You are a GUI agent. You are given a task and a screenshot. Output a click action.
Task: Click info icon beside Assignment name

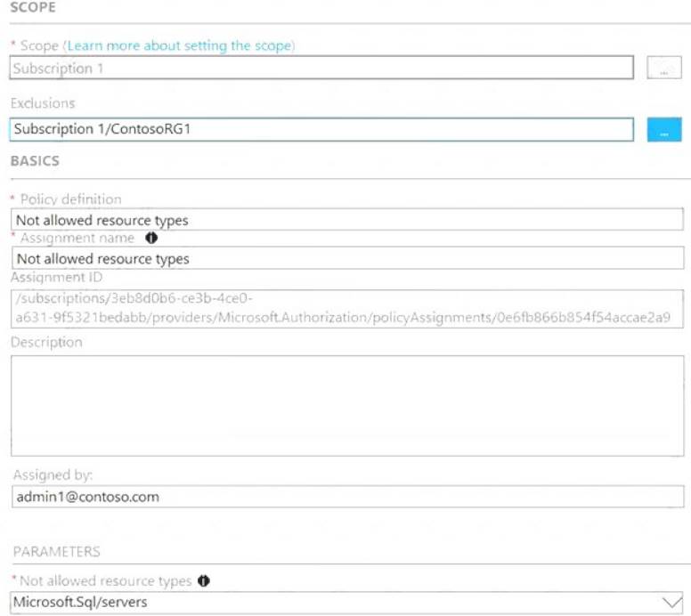[150, 239]
